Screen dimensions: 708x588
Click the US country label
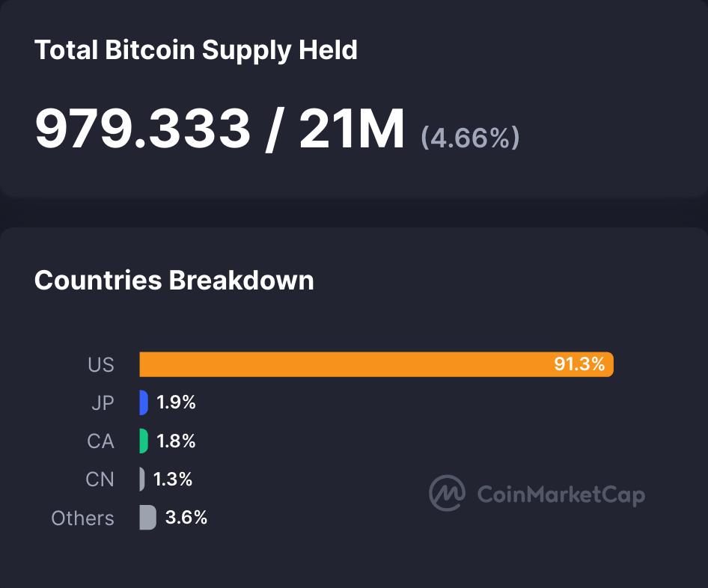click(101, 364)
